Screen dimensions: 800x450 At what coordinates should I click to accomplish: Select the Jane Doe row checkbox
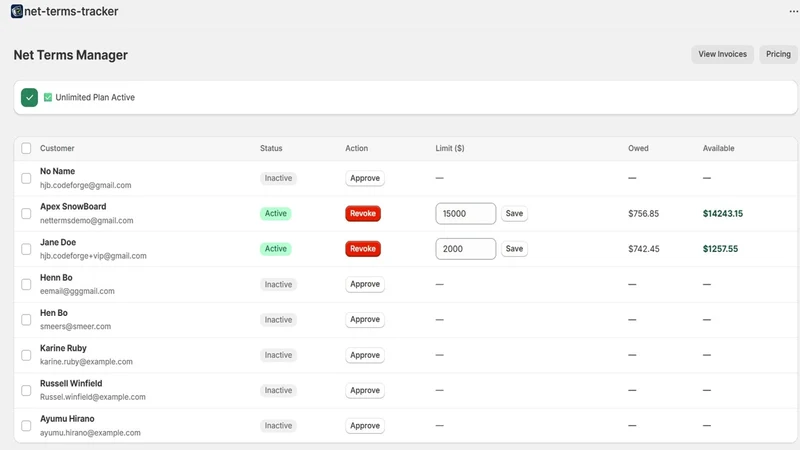pyautogui.click(x=26, y=249)
